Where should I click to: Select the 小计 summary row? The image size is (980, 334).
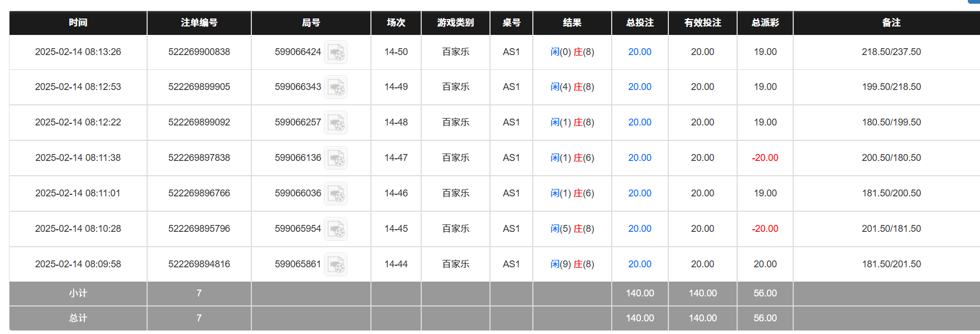(77, 293)
